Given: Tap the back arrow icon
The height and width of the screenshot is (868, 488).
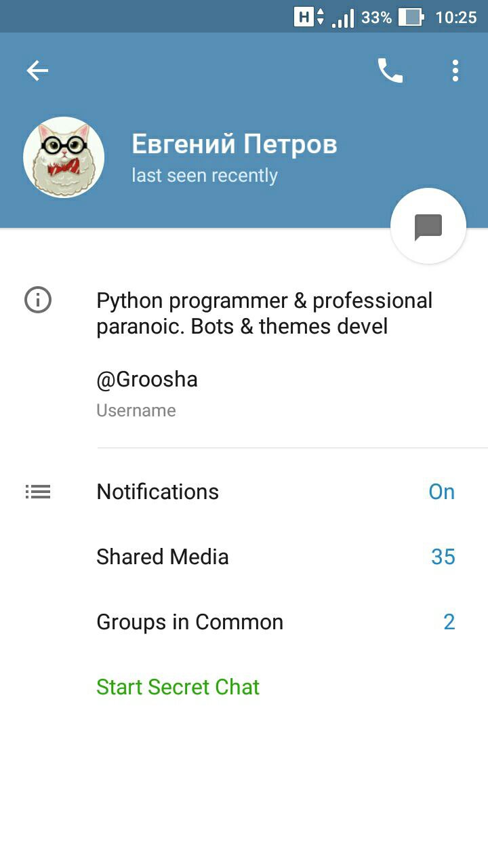Looking at the screenshot, I should click(x=37, y=71).
